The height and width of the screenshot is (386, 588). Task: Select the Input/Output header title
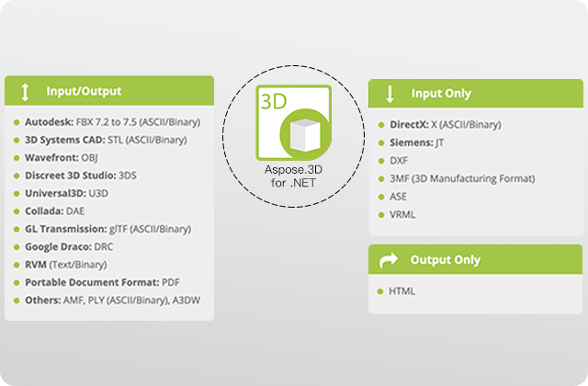tap(82, 91)
